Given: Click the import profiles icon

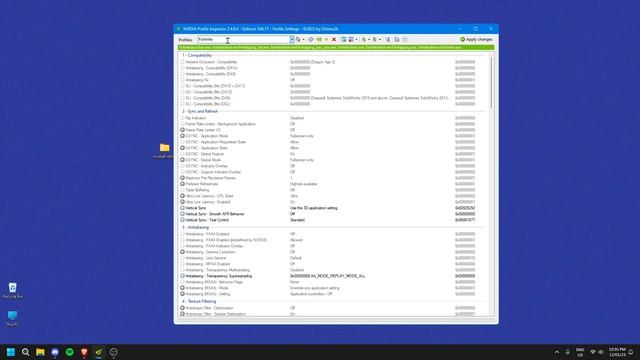Looking at the screenshot, I should click(374, 40).
